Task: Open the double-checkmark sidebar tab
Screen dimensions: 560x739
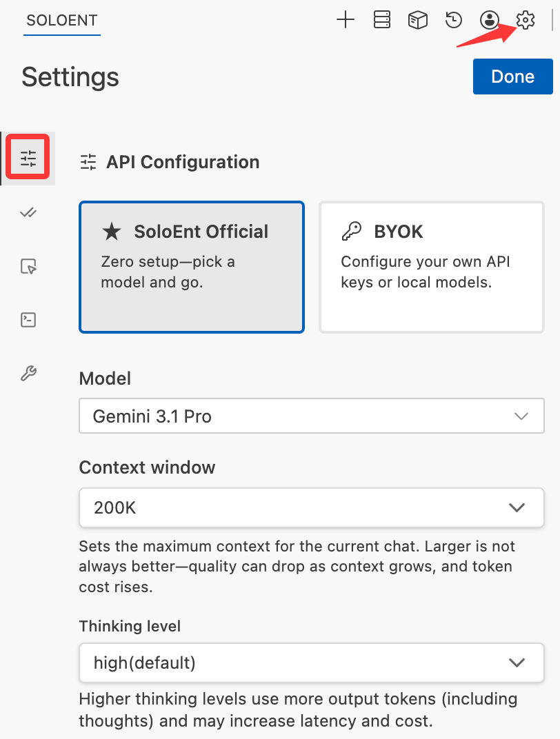Action: 28,213
